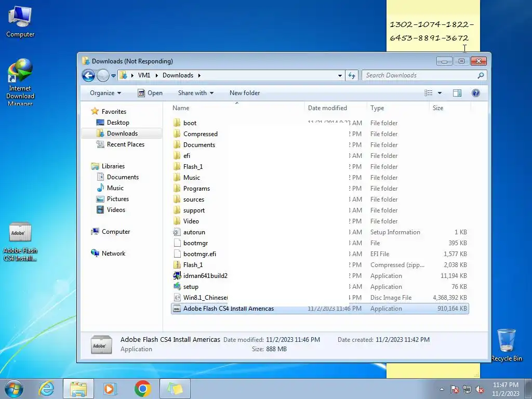The image size is (532, 399).
Task: Click the change view icon
Action: tap(429, 93)
